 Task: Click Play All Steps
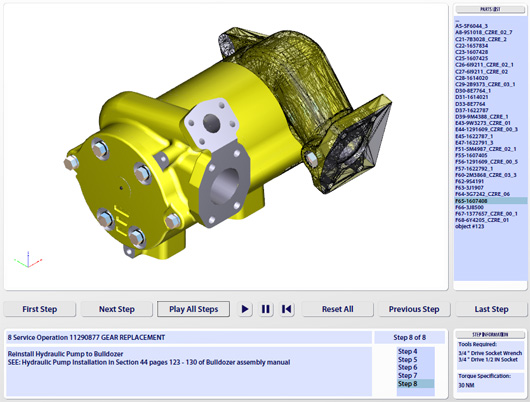pos(193,309)
